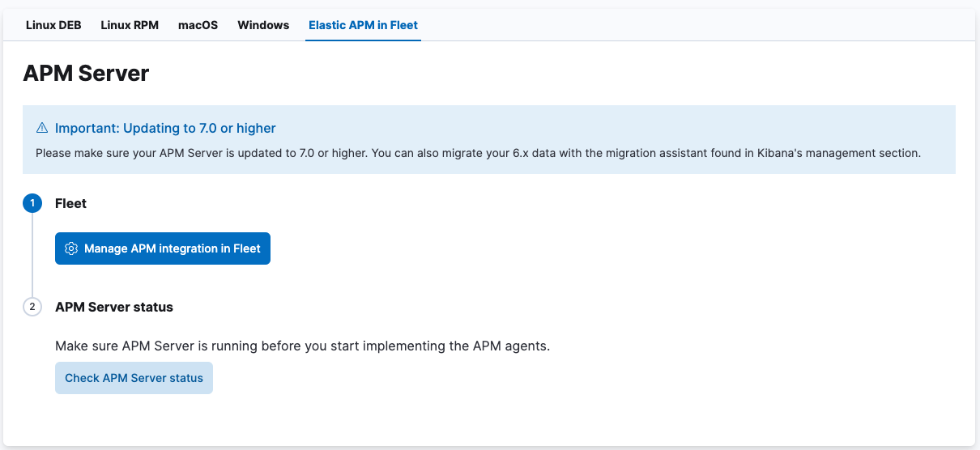Click empty space in the tab bar
The image size is (980, 450).
tap(688, 25)
